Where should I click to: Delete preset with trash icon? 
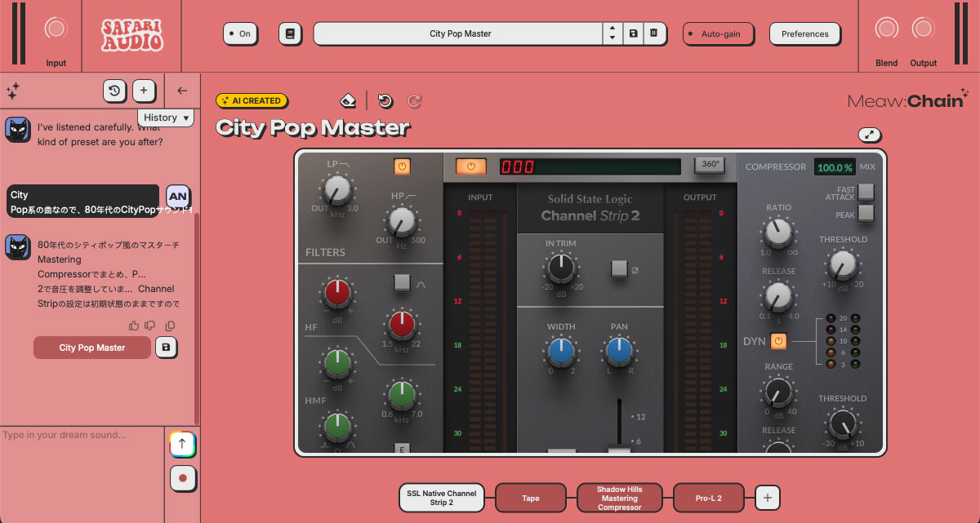pyautogui.click(x=653, y=33)
